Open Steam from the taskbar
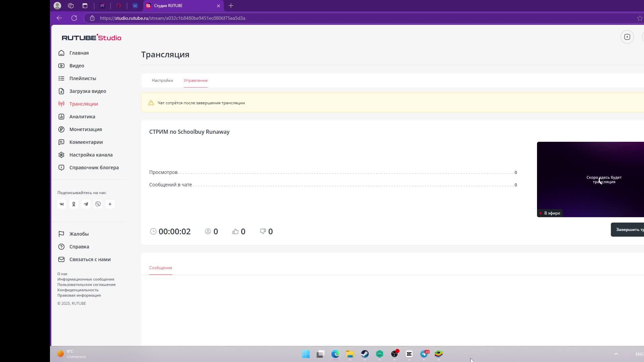 pyautogui.click(x=365, y=354)
